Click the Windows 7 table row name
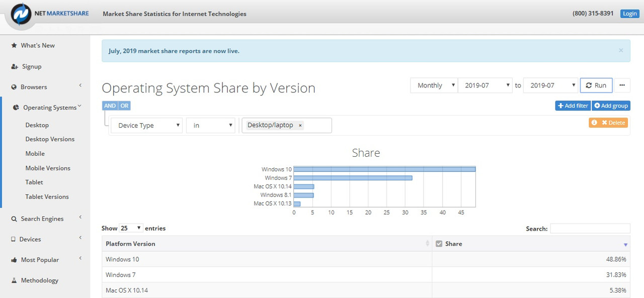Viewport: 644px width, 298px height. [121, 275]
